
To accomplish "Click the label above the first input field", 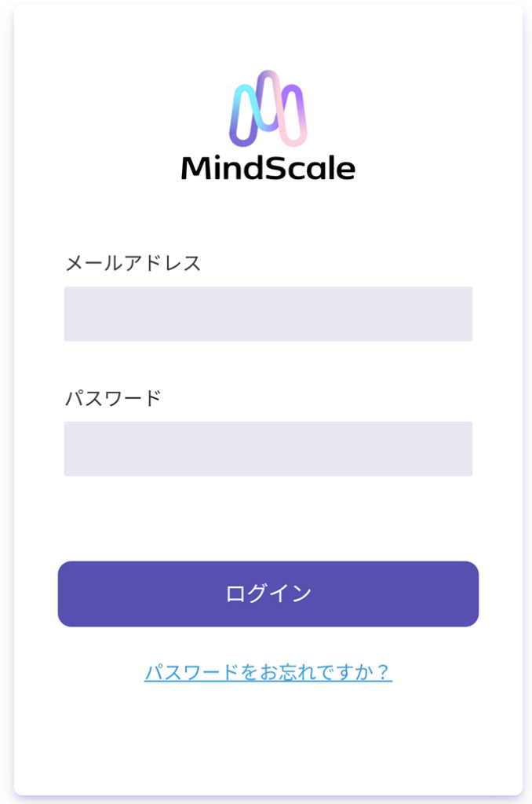I will pos(133,264).
